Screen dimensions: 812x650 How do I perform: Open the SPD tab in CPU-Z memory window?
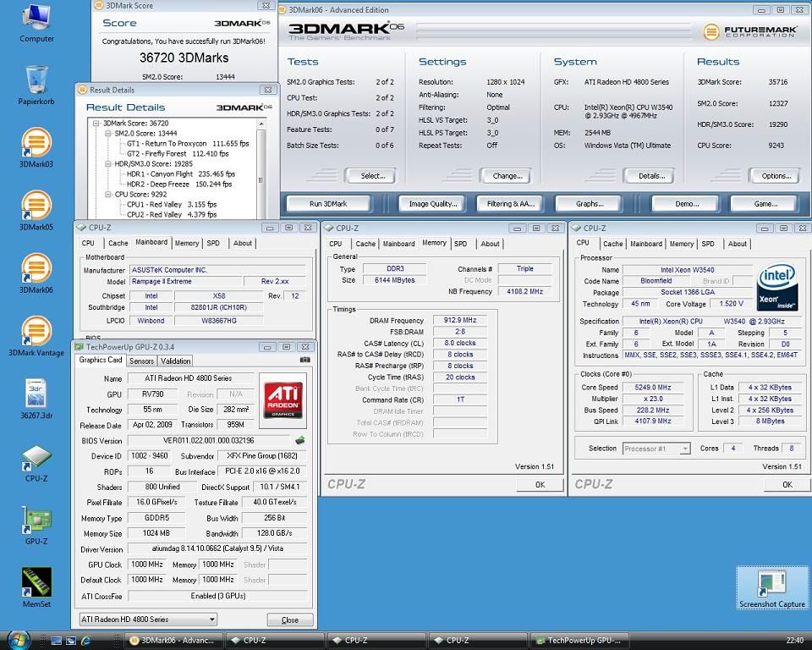tap(460, 244)
